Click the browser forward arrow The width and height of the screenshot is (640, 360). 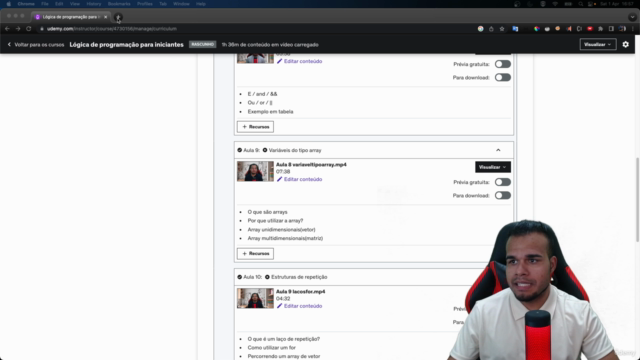pos(18,29)
